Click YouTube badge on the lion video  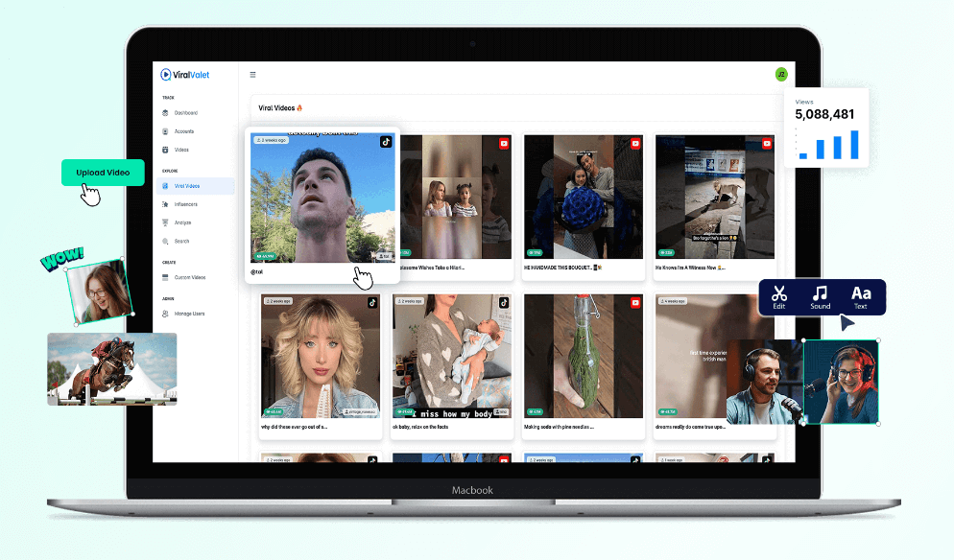pyautogui.click(x=767, y=144)
